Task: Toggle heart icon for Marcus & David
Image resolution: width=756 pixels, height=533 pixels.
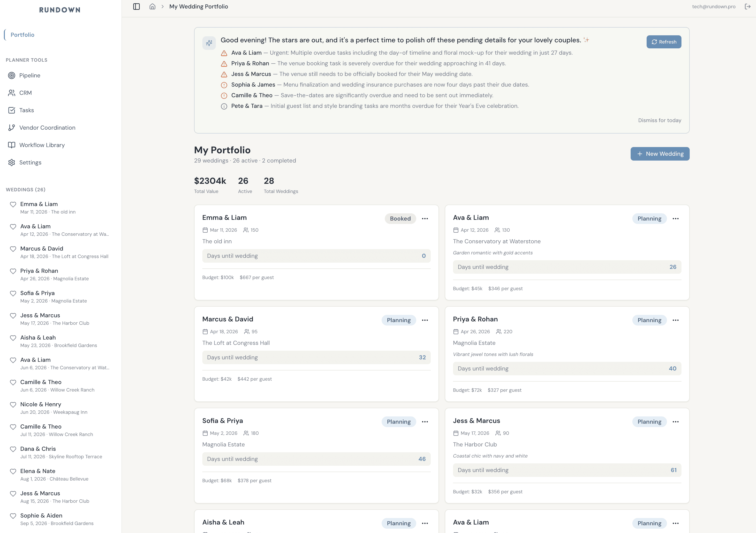Action: point(13,249)
